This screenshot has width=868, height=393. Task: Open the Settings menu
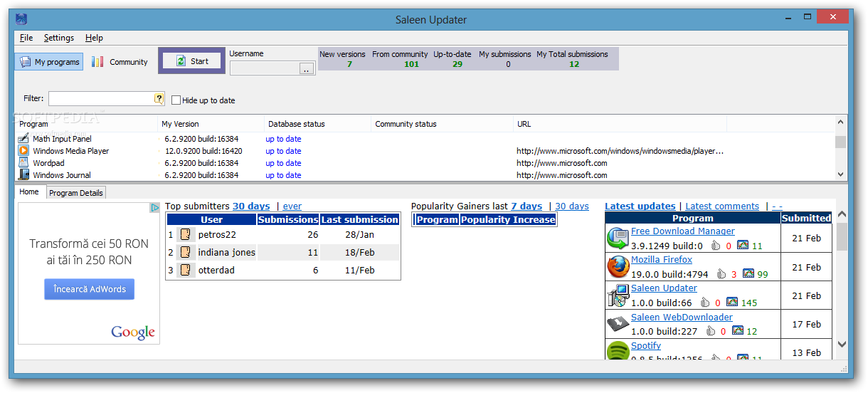point(58,38)
